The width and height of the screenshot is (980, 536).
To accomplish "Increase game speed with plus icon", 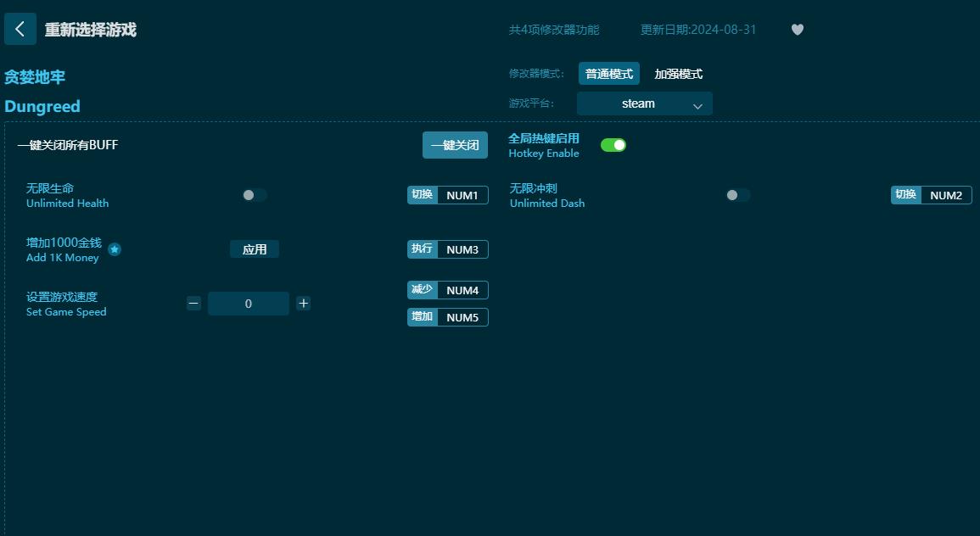I will [303, 304].
